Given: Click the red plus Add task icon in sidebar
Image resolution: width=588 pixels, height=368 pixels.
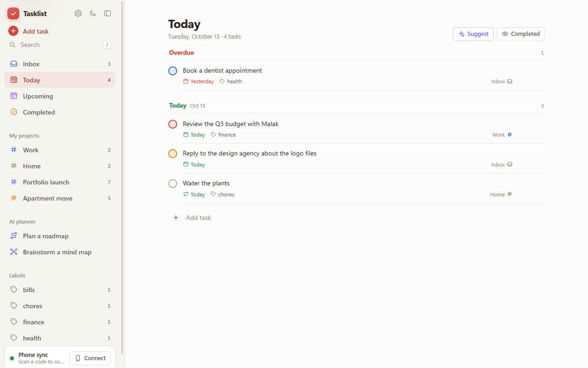Looking at the screenshot, I should [13, 31].
